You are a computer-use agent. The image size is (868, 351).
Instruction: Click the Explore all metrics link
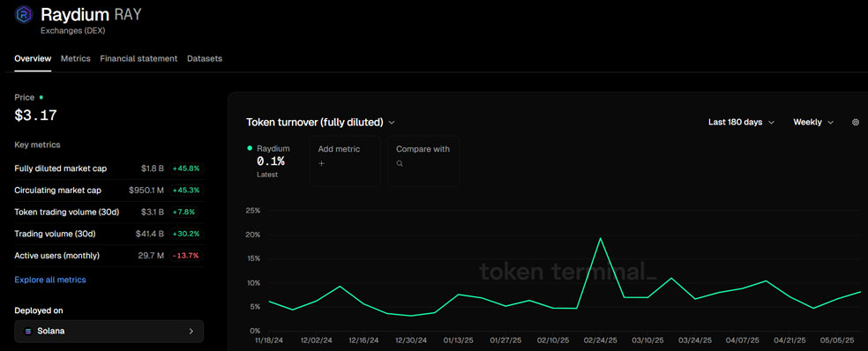(x=49, y=280)
